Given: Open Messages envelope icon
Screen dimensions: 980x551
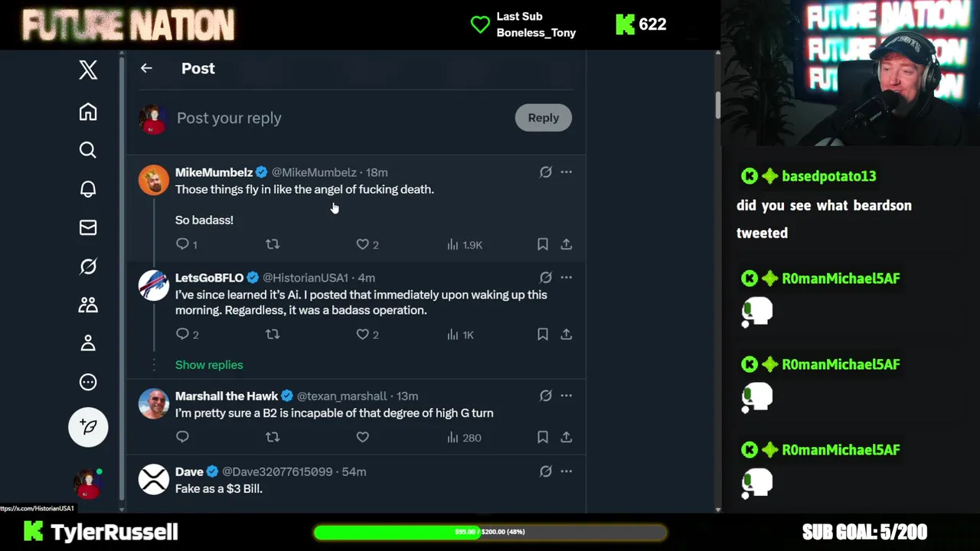Looking at the screenshot, I should [88, 227].
